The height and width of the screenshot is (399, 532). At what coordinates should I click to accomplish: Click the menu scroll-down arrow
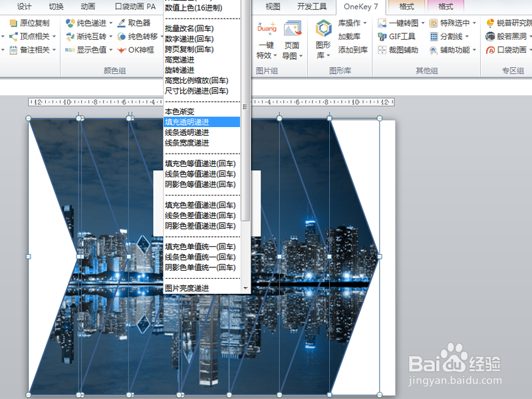tap(245, 289)
